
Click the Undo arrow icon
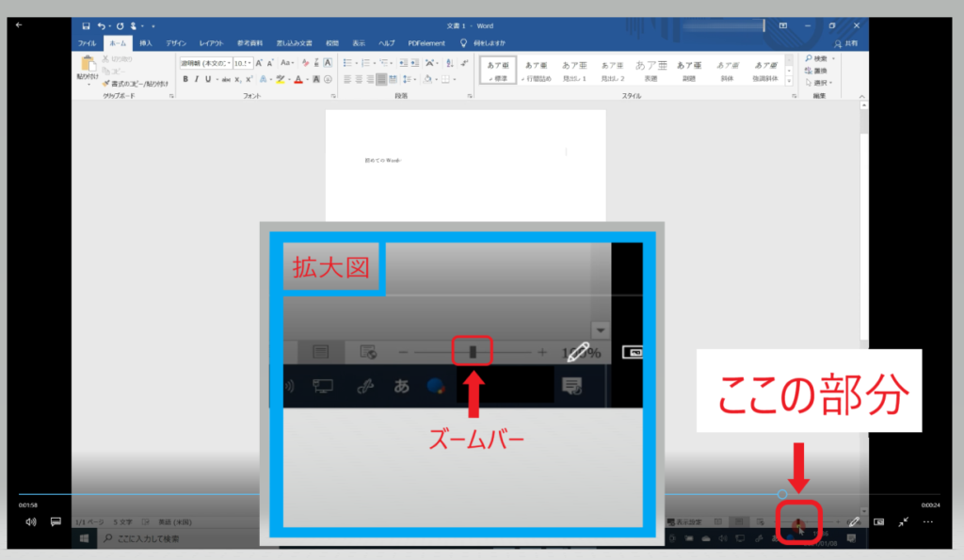tap(101, 26)
